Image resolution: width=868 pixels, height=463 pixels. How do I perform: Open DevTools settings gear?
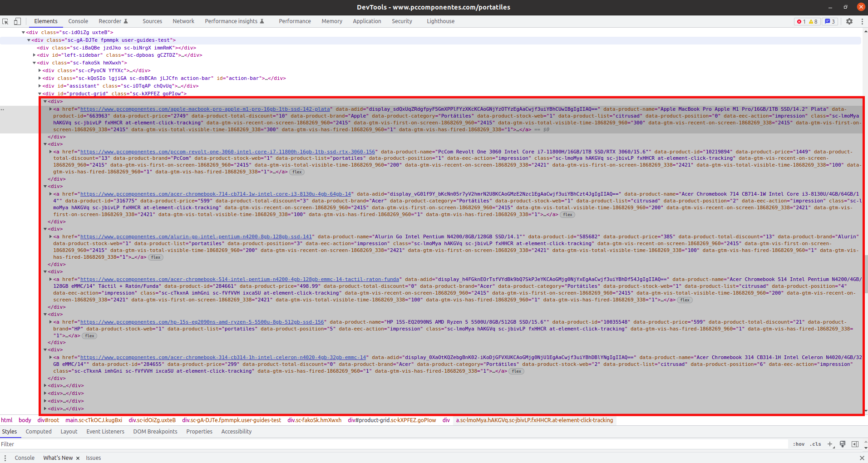coord(849,21)
